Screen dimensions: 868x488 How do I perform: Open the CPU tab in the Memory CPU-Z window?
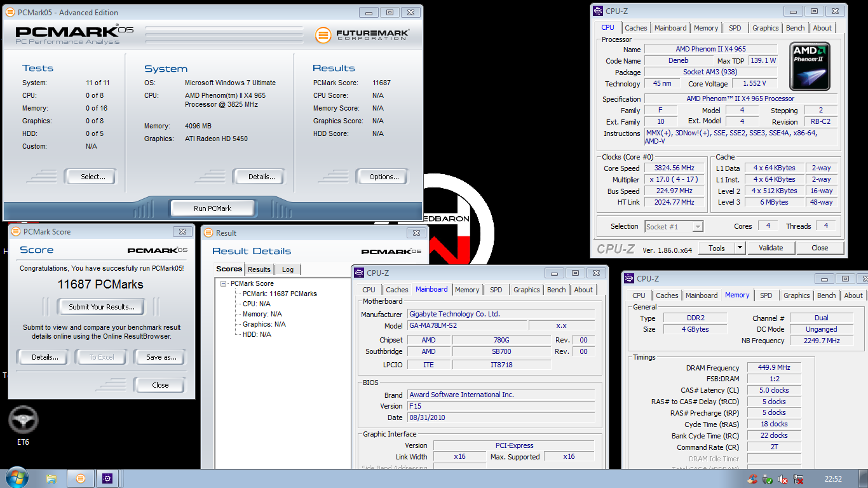tap(639, 295)
